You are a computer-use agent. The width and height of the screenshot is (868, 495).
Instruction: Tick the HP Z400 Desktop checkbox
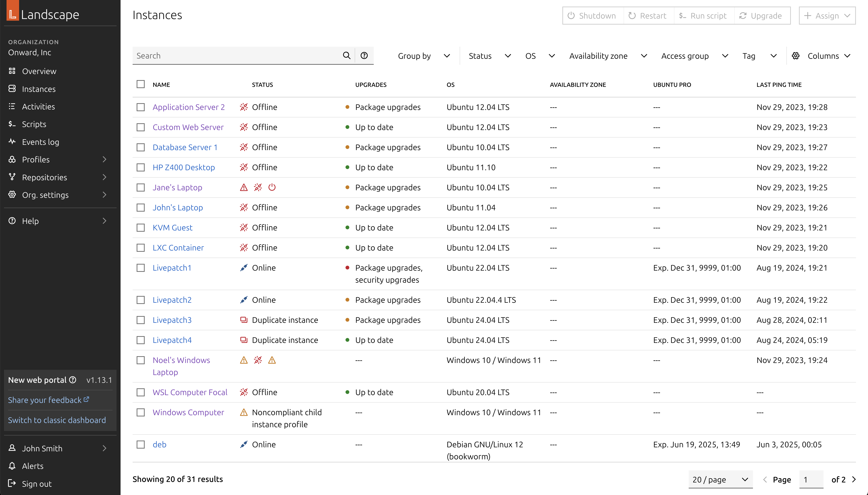click(x=140, y=167)
